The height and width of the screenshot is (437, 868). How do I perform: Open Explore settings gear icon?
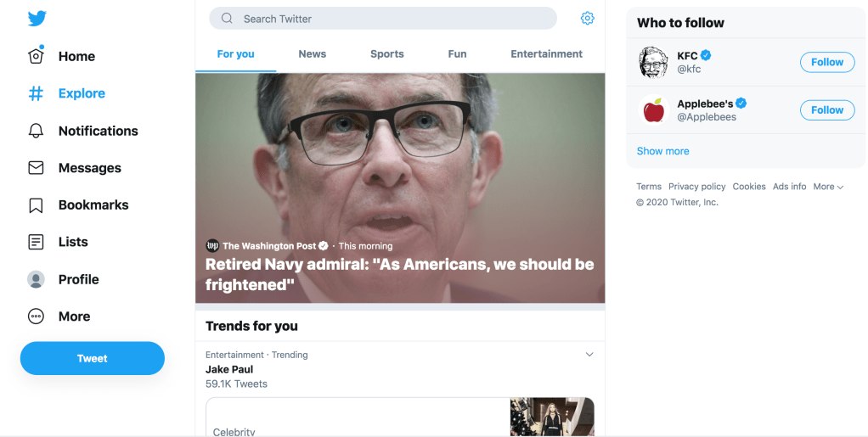click(587, 19)
